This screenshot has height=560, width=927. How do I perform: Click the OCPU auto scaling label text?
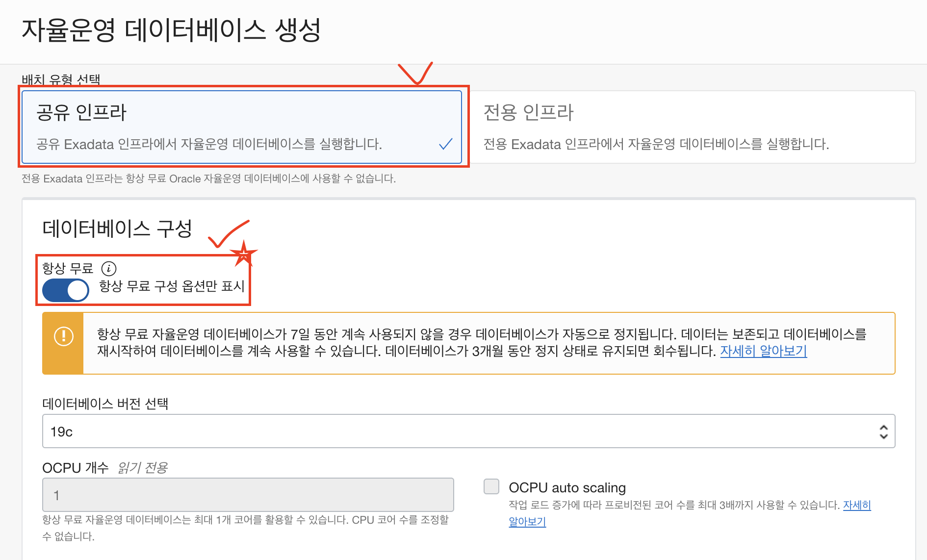coord(567,487)
